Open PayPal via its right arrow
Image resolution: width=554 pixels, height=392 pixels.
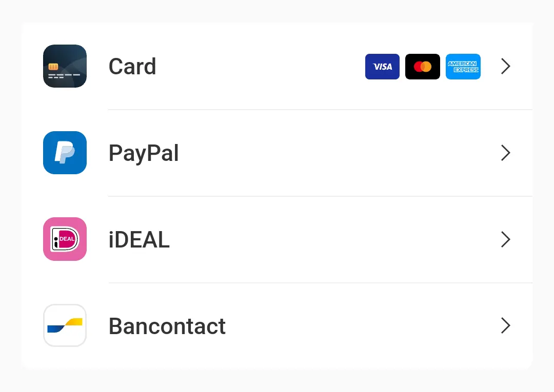pos(506,153)
